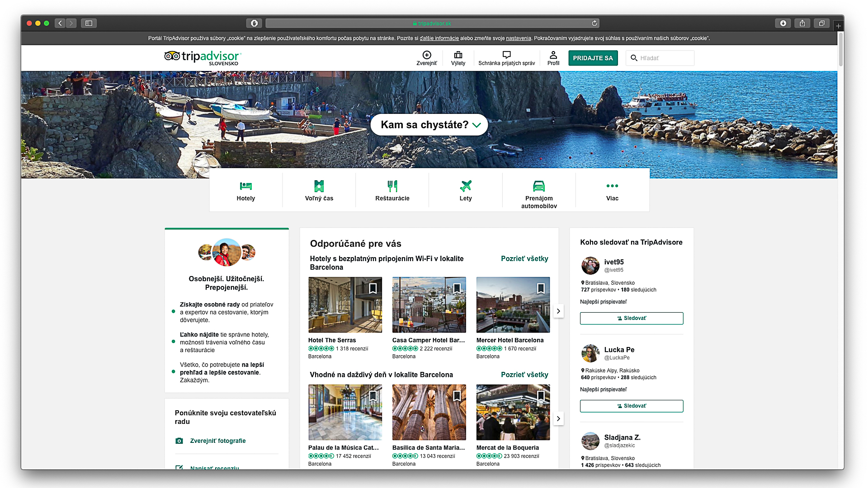Show all tabs overview icon
This screenshot has width=868, height=488.
[821, 23]
